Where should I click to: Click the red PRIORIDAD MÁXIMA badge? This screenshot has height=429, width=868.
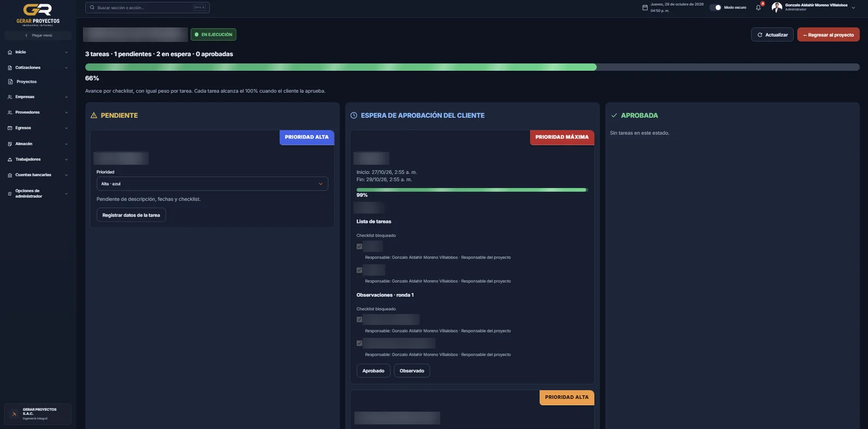click(x=562, y=137)
